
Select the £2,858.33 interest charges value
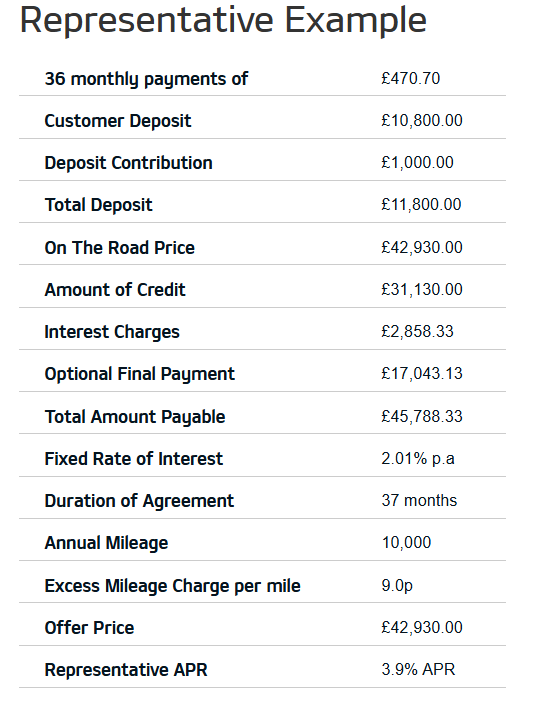point(417,331)
